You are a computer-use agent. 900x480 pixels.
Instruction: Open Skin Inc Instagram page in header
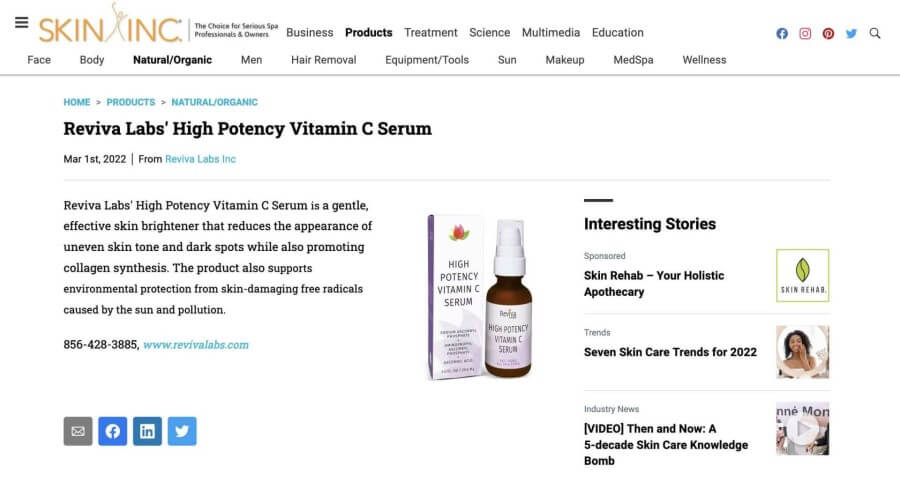[x=805, y=33]
